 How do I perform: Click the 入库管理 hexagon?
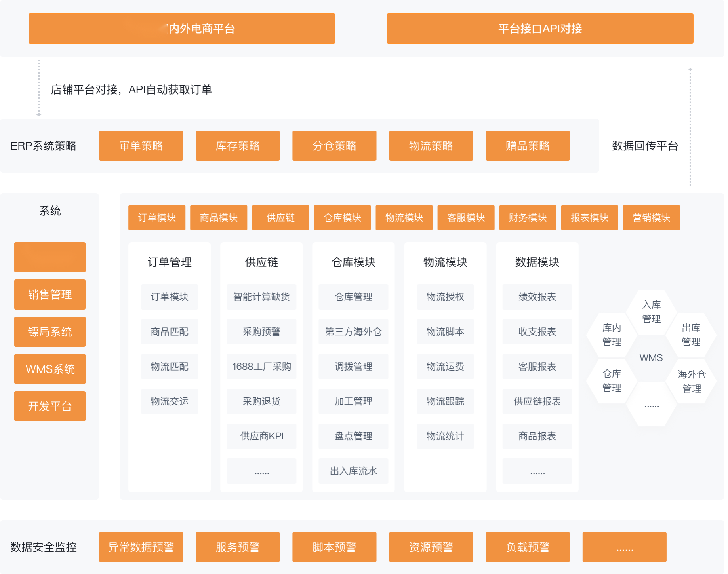coord(651,312)
